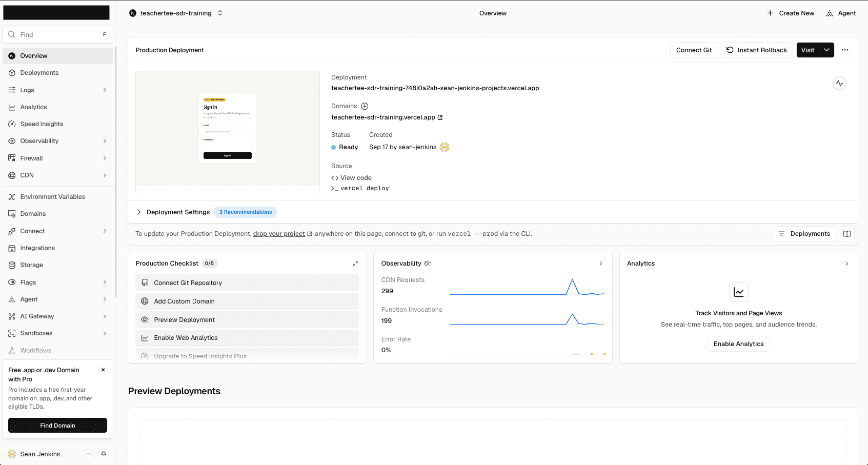Expand the CDN sidebar chevron
Screen dimensions: 868x465
point(105,175)
